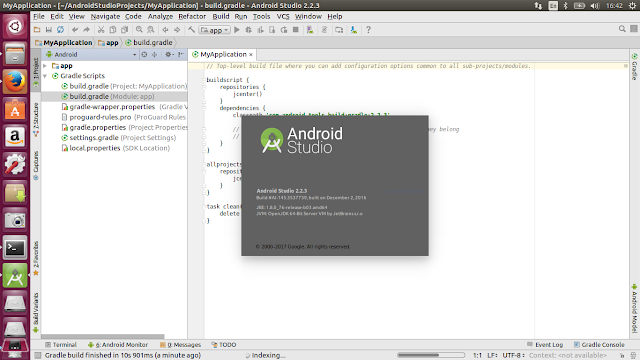Toggle the Build Variants tool window
Viewport: 640px width, 360px height.
tap(36, 312)
